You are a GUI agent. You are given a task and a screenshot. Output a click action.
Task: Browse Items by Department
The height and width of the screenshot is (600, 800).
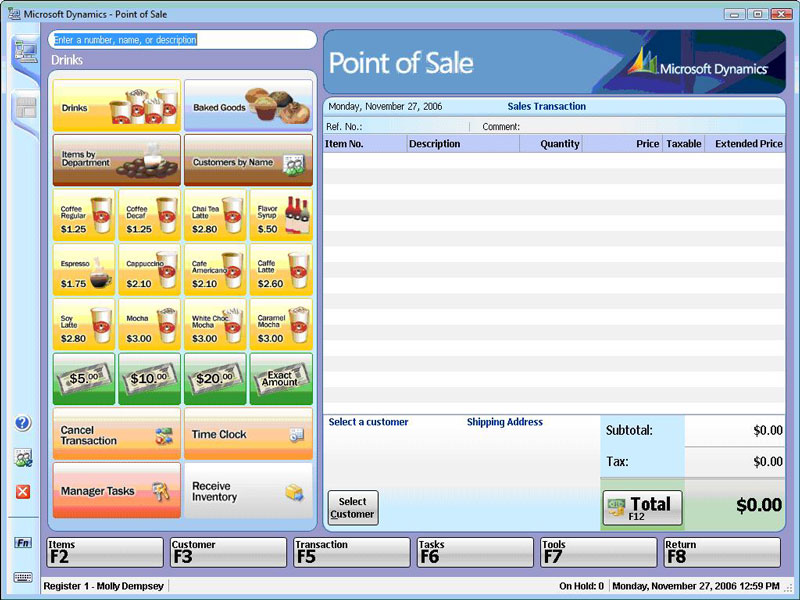(x=116, y=158)
